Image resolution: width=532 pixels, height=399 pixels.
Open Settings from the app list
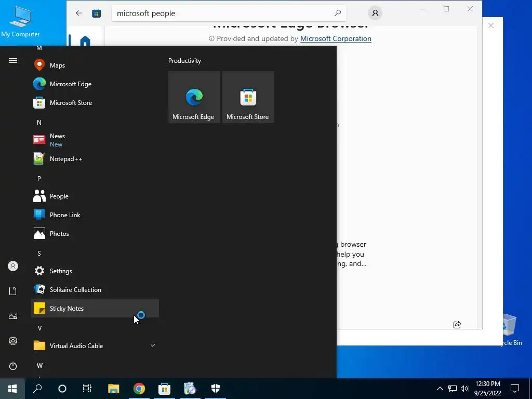95,271
